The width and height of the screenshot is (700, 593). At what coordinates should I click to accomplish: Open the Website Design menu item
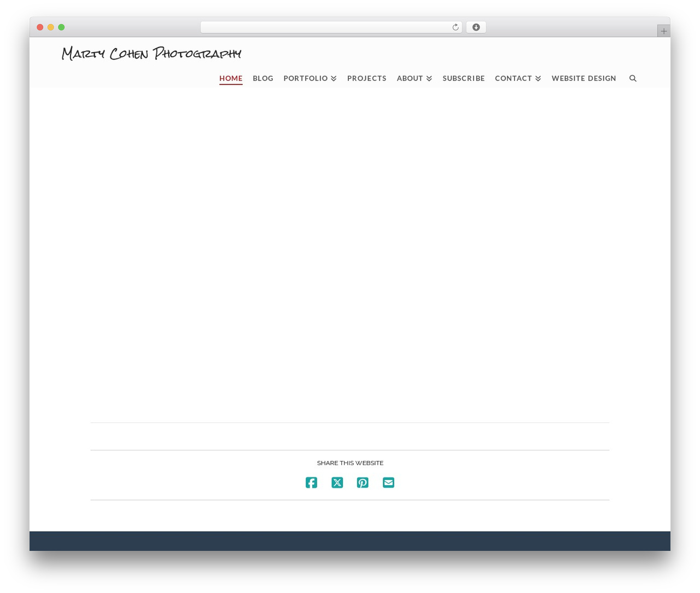click(584, 78)
